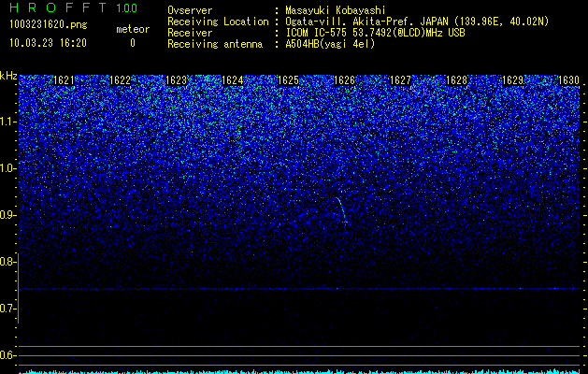Click the antenna value A504HB(yagi 4el)
The width and height of the screenshot is (588, 374).
point(330,44)
